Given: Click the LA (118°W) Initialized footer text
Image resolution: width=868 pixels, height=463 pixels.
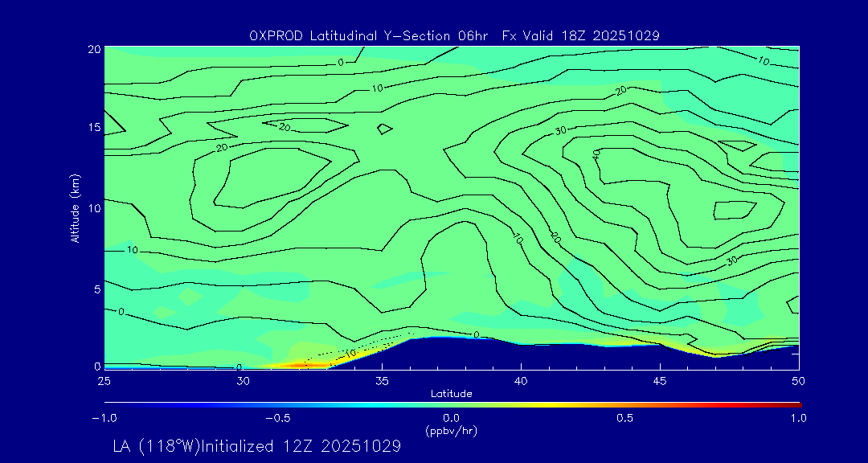Looking at the screenshot, I should tap(256, 447).
